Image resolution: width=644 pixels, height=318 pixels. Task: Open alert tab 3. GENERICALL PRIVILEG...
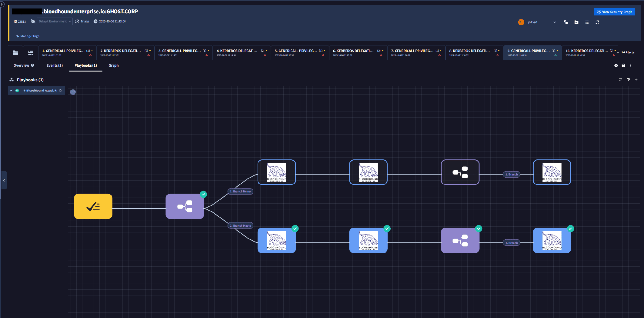tap(184, 52)
